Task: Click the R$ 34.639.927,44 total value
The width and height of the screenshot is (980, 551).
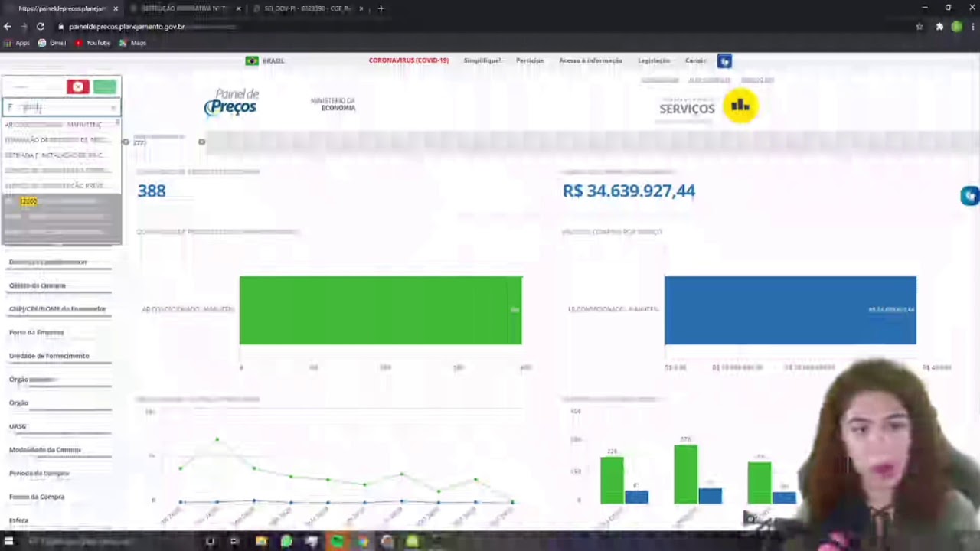Action: pos(629,191)
